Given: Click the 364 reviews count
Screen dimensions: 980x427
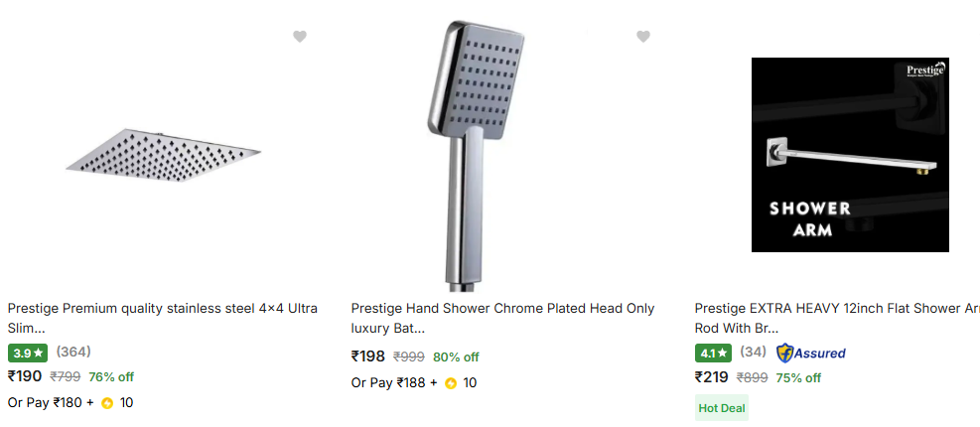Looking at the screenshot, I should pos(72,352).
